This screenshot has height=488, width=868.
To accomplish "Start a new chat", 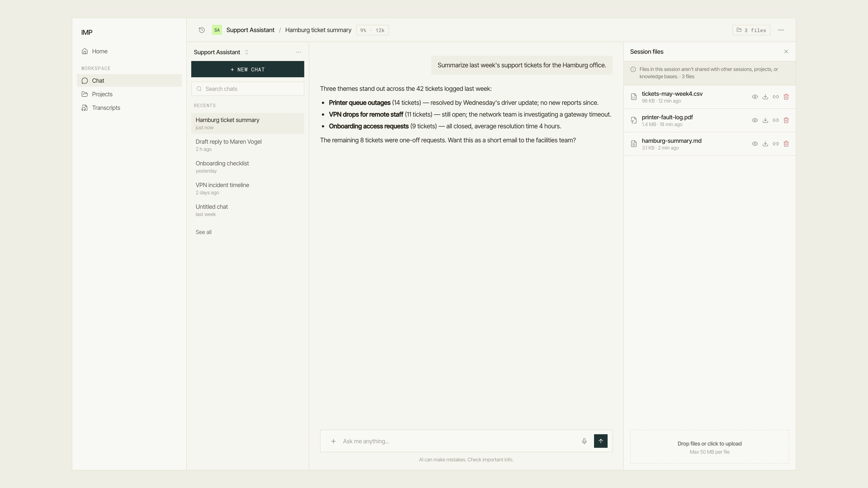I will 248,69.
